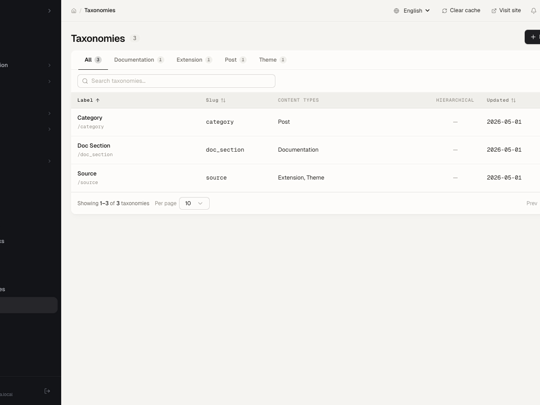The image size is (540, 405).
Task: Expand the topmost sidebar chevron
Action: 49,11
